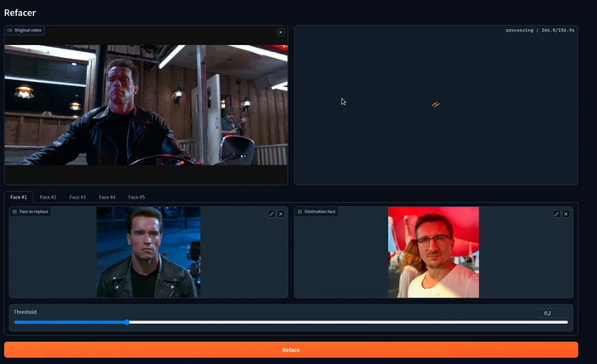Click the image icon beside Face to replace
This screenshot has height=364, width=597.
tap(14, 211)
